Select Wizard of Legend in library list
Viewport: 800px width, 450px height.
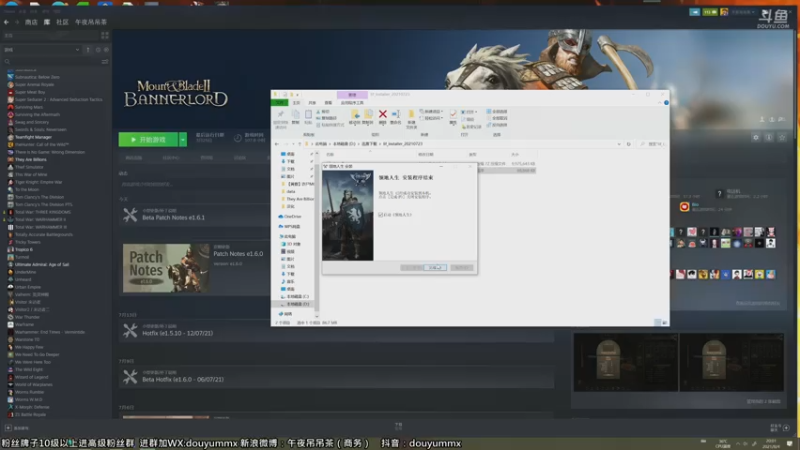pyautogui.click(x=31, y=377)
